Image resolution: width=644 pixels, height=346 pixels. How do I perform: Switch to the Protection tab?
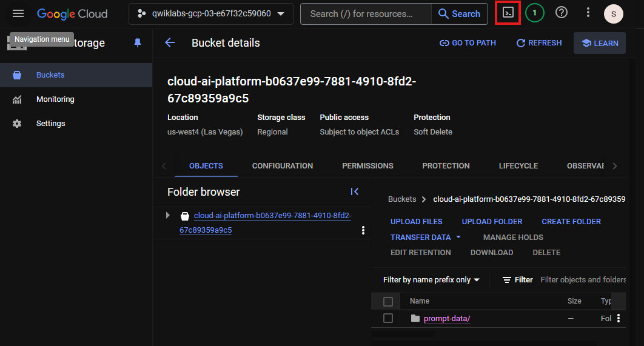(x=446, y=166)
